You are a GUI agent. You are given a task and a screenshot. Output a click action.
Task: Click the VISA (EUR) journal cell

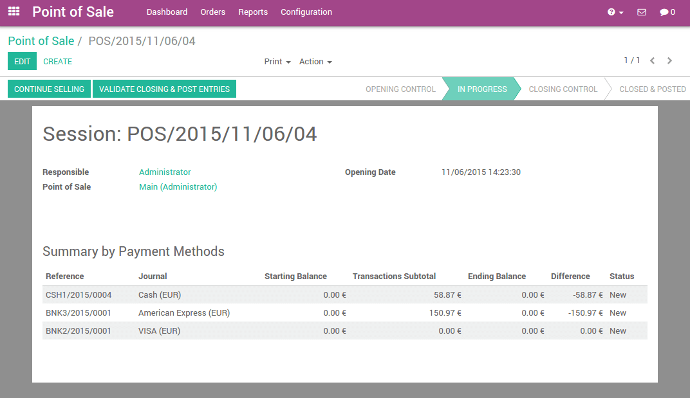(159, 331)
